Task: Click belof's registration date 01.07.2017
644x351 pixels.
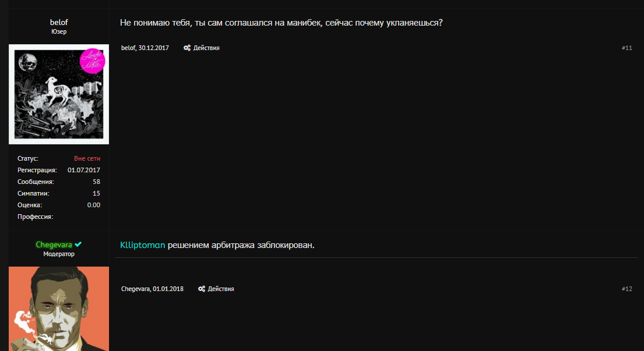Action: (x=84, y=170)
